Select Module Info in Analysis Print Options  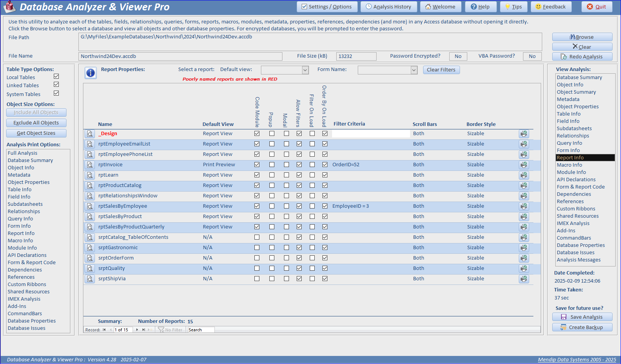22,248
